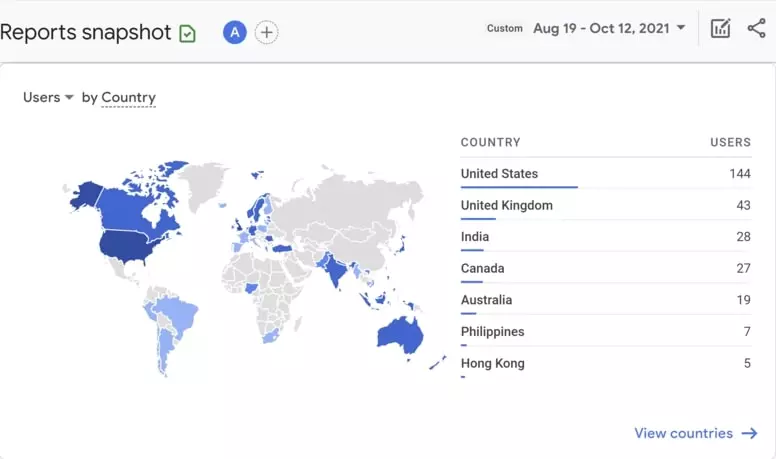
Task: Select the United States row
Action: tap(606, 174)
